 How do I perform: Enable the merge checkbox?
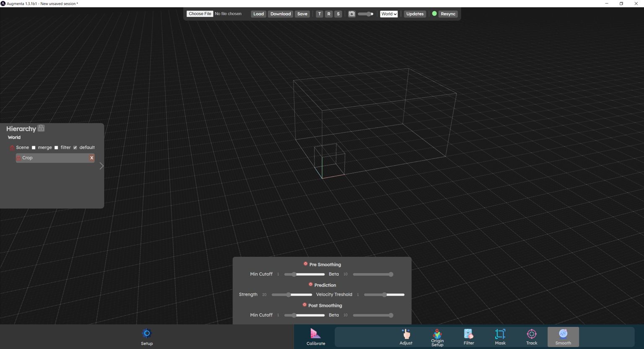click(34, 147)
